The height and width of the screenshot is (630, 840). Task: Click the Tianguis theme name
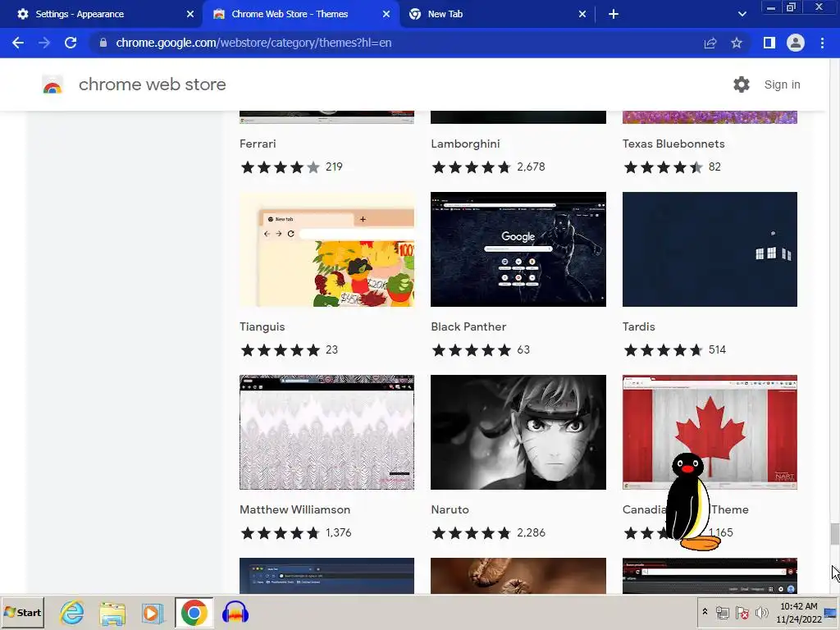coord(262,326)
